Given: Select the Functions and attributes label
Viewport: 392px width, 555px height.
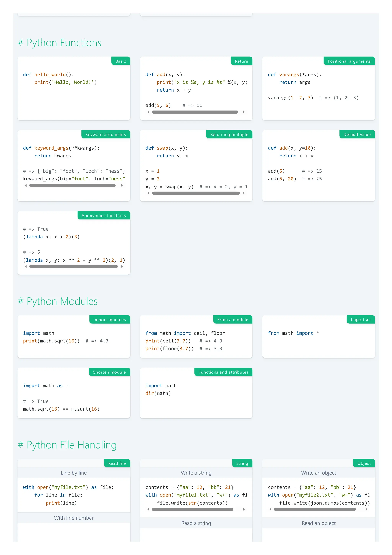Looking at the screenshot, I should [x=223, y=372].
